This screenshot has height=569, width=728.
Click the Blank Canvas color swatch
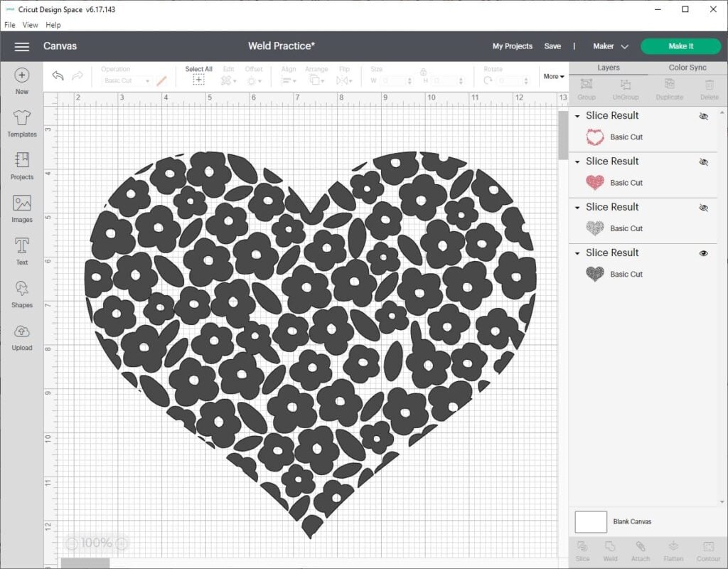point(591,521)
